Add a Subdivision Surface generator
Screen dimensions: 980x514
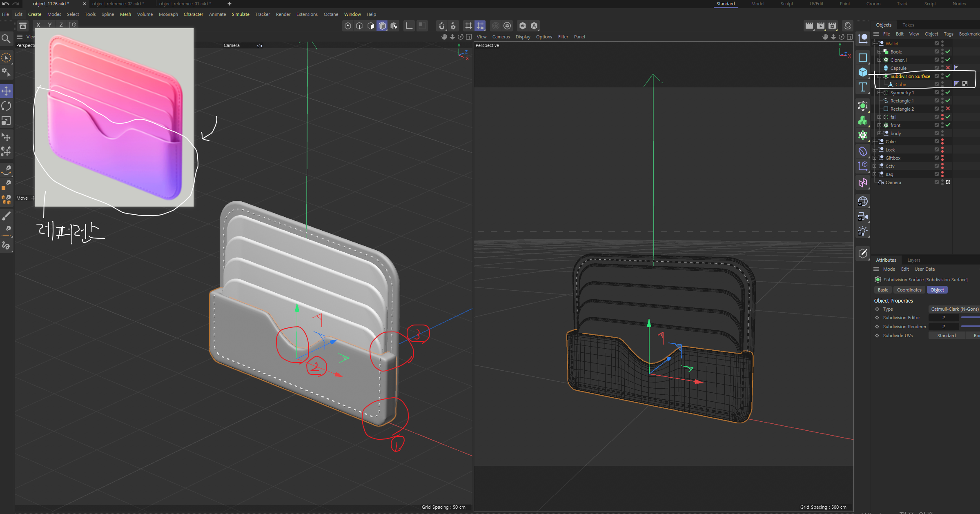point(862,106)
